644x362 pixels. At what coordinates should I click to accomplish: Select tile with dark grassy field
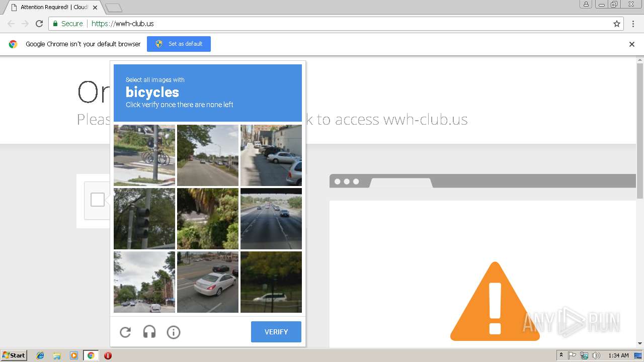click(x=271, y=282)
